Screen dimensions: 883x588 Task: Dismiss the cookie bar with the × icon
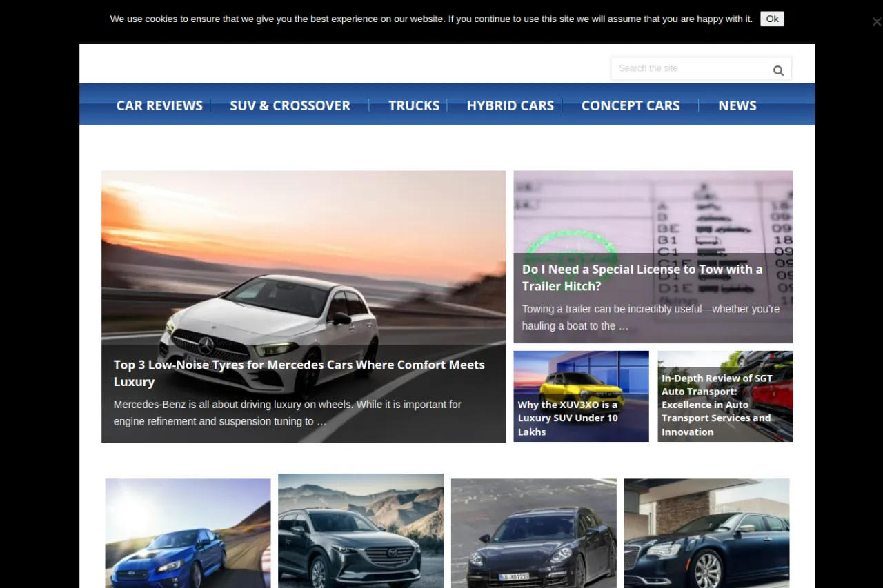pos(875,21)
